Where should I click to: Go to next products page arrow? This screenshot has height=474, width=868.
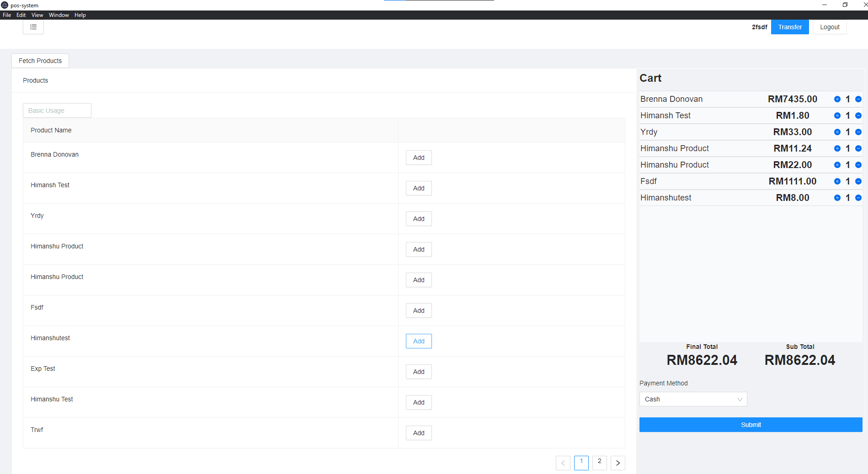[x=618, y=463]
